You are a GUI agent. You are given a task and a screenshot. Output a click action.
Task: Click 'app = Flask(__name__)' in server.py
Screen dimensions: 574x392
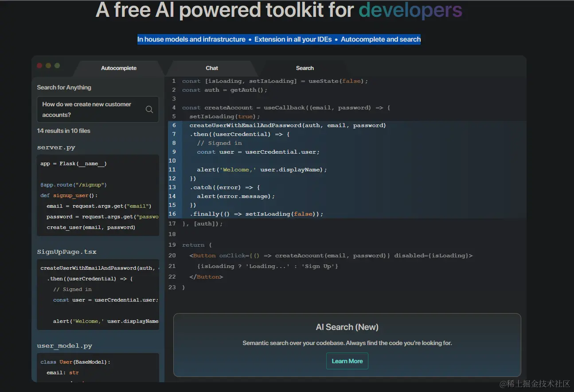[74, 163]
